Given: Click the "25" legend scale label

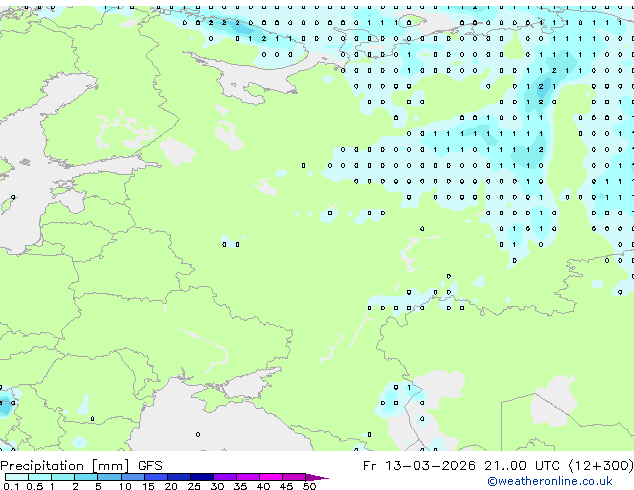Looking at the screenshot, I should (x=194, y=486).
